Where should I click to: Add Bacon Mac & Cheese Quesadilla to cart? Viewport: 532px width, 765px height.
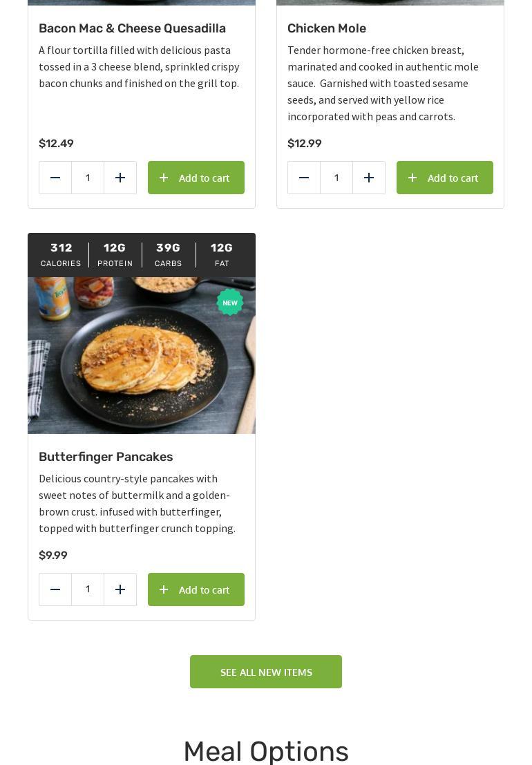point(196,178)
